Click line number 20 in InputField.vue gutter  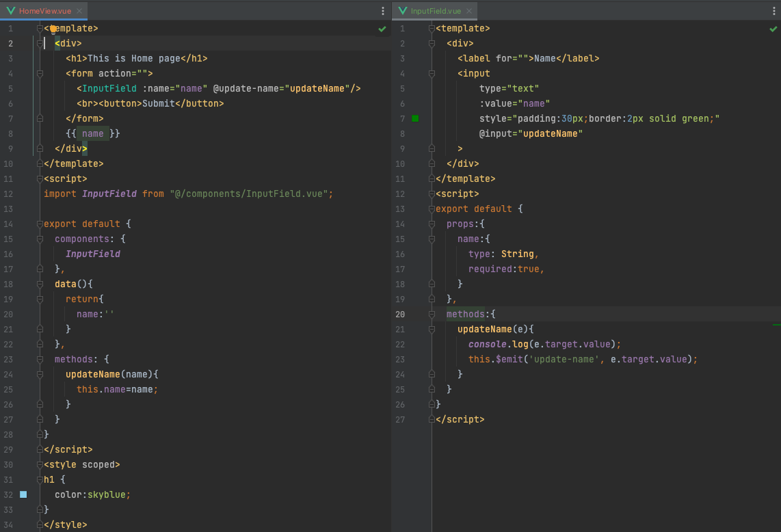coord(400,315)
